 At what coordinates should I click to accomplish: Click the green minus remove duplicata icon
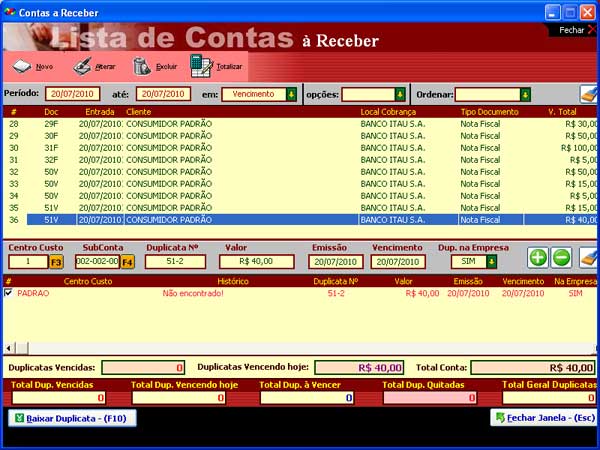click(x=561, y=258)
